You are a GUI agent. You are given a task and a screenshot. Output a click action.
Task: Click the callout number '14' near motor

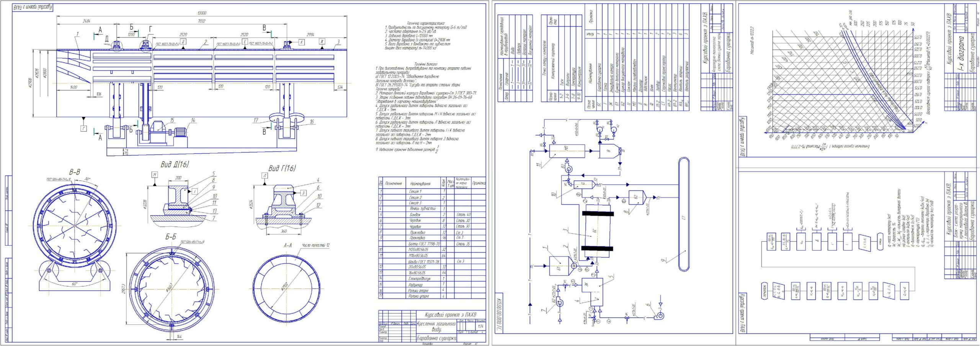click(193, 120)
